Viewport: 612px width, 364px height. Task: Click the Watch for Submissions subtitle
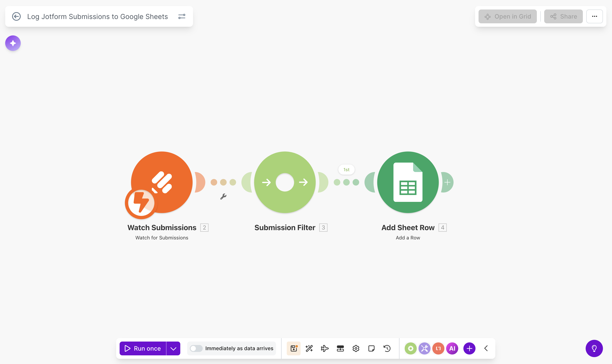click(x=162, y=238)
